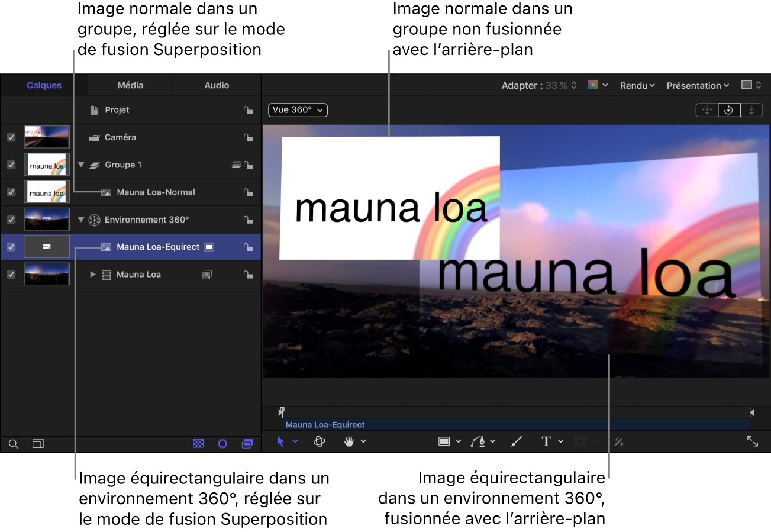Open the Audio tab
The height and width of the screenshot is (532, 771).
pos(217,85)
